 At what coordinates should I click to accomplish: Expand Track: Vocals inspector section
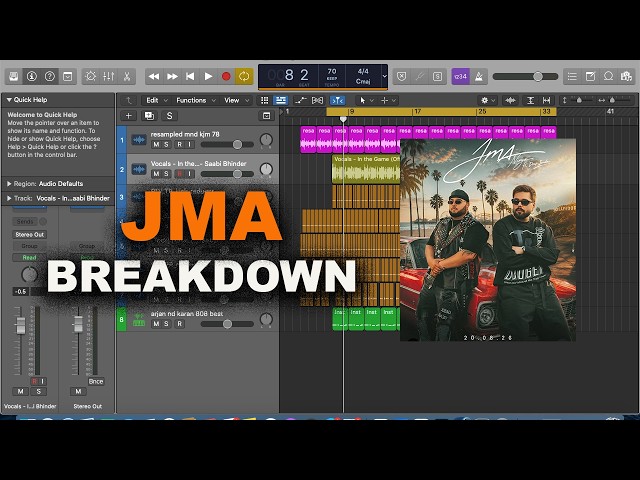click(x=9, y=198)
